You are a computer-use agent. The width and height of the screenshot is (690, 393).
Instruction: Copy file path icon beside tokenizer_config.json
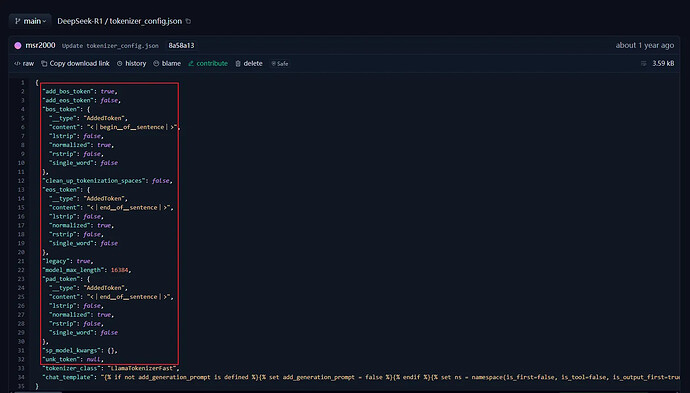click(x=188, y=21)
